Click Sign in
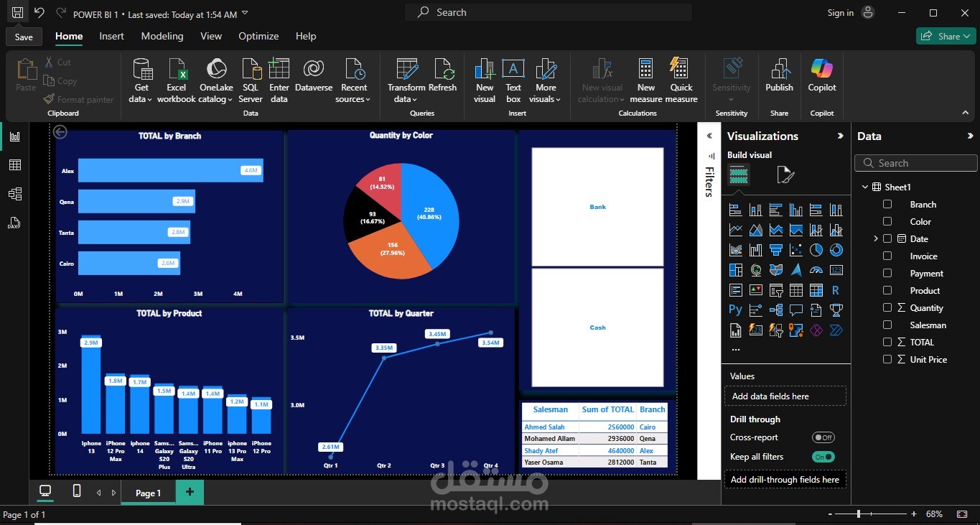 point(841,13)
